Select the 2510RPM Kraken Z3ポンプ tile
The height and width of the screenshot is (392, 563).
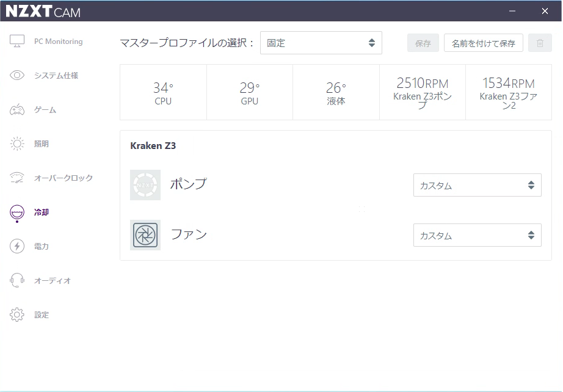click(x=423, y=92)
